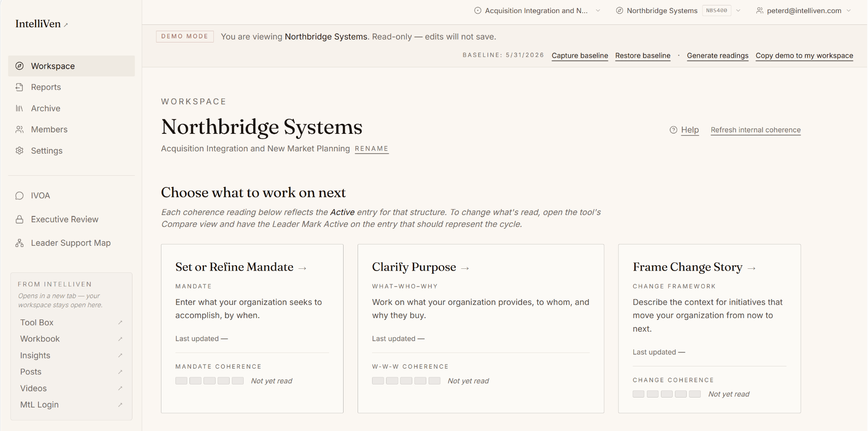868x431 pixels.
Task: Open Members in the sidebar
Action: point(71,130)
